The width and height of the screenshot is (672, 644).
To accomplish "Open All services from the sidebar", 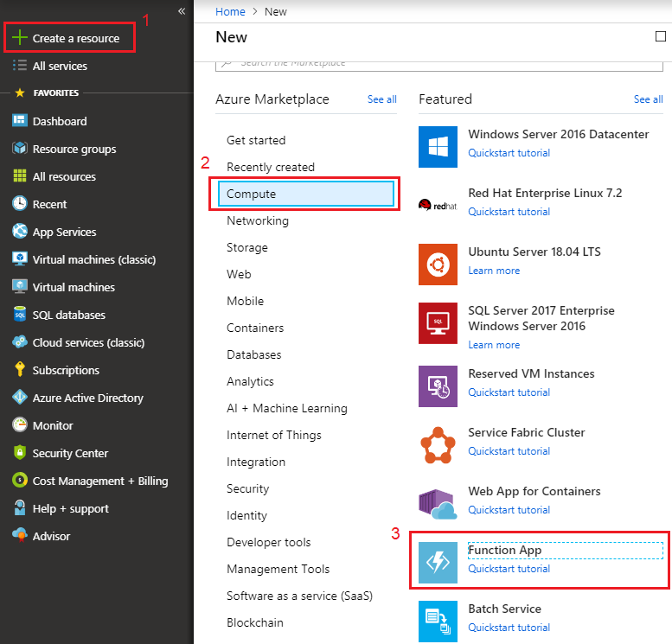I will (60, 66).
